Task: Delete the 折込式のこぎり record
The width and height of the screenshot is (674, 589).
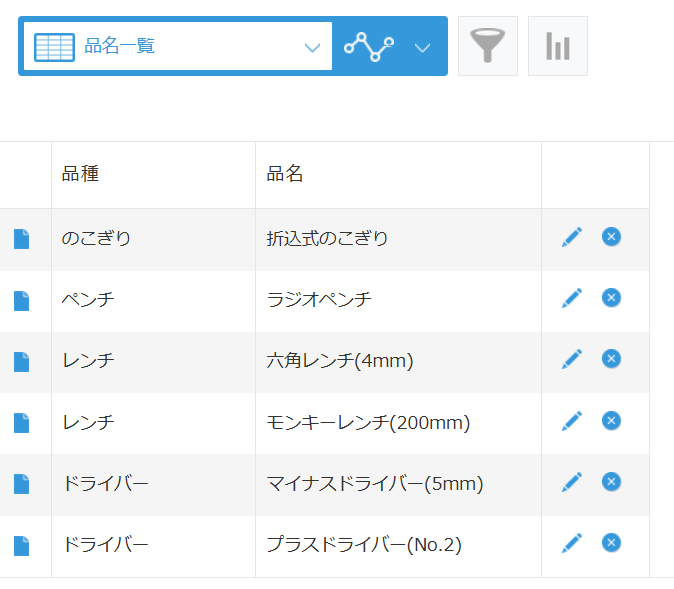Action: pos(611,237)
